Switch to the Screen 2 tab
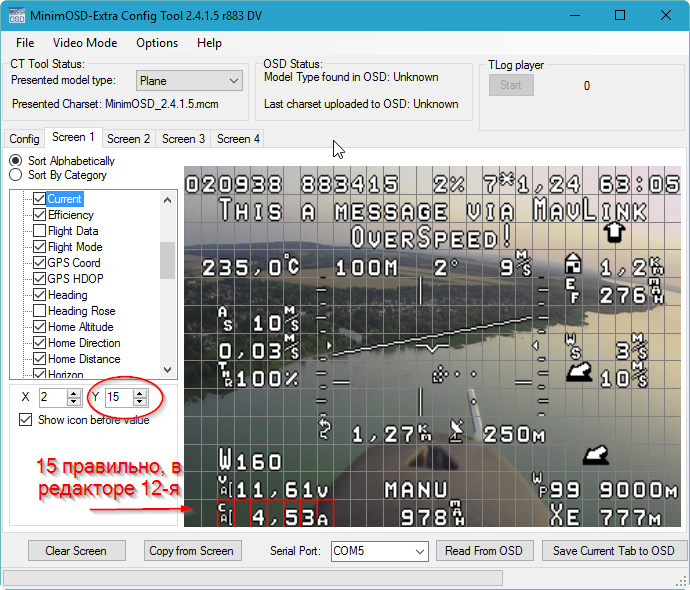This screenshot has height=590, width=690. (128, 139)
